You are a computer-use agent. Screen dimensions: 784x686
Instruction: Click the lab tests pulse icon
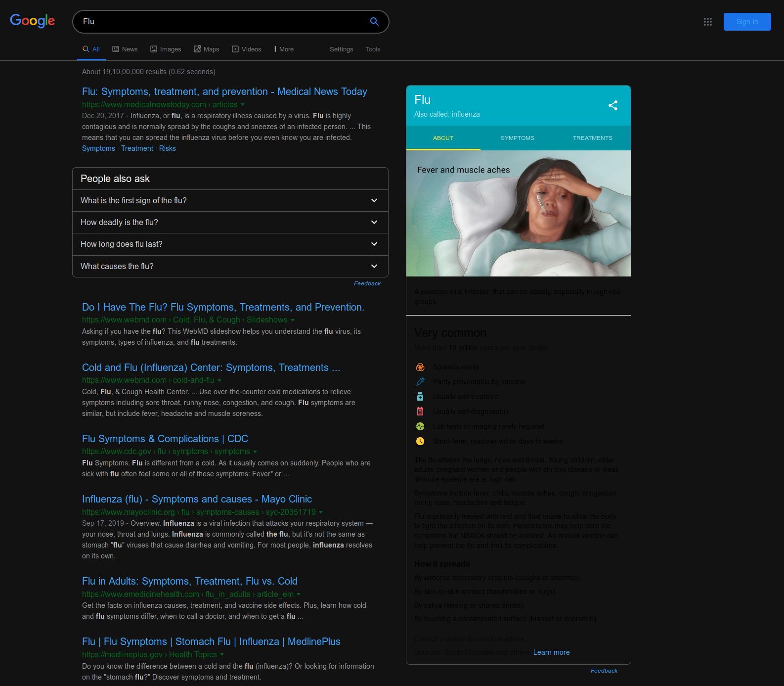coord(420,426)
